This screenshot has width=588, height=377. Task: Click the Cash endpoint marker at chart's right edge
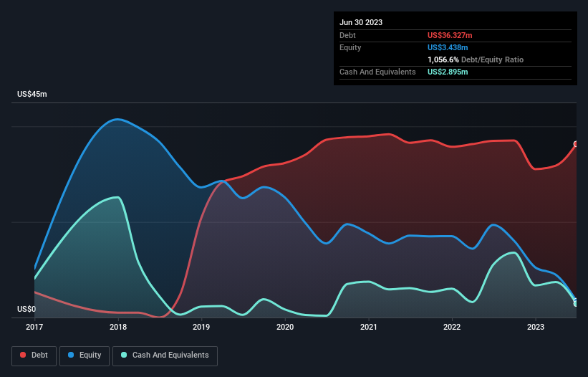point(577,303)
